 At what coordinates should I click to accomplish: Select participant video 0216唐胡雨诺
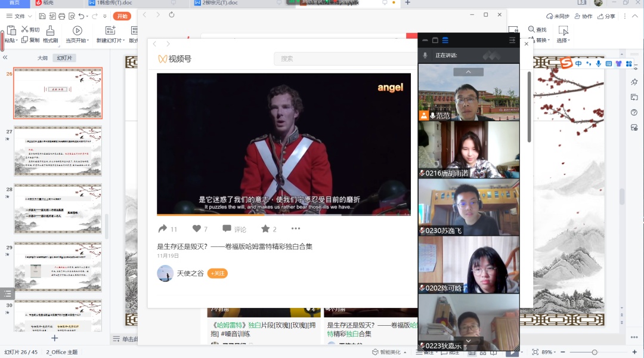point(469,150)
